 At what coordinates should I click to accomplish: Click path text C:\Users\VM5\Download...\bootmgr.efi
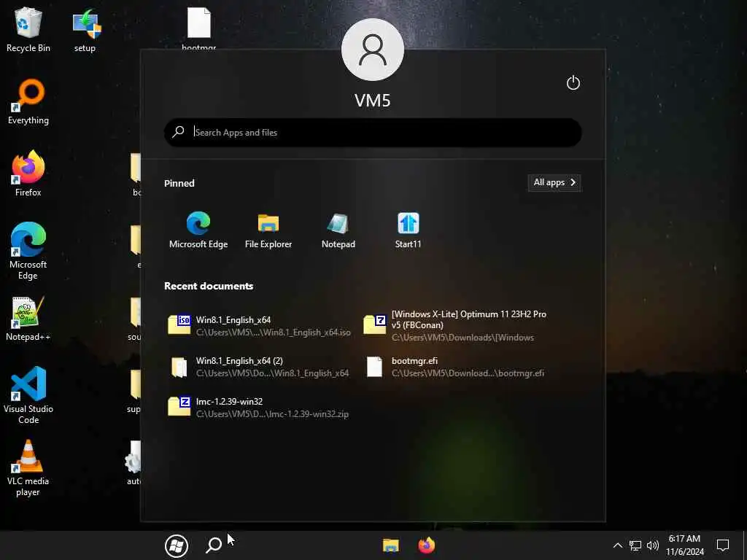coord(468,373)
